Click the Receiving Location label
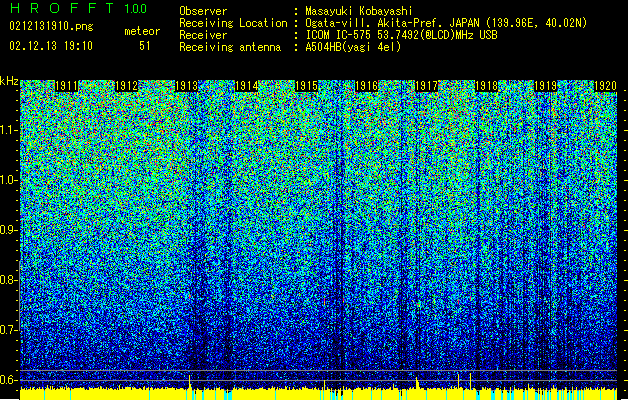The width and height of the screenshot is (629, 400). (x=233, y=23)
